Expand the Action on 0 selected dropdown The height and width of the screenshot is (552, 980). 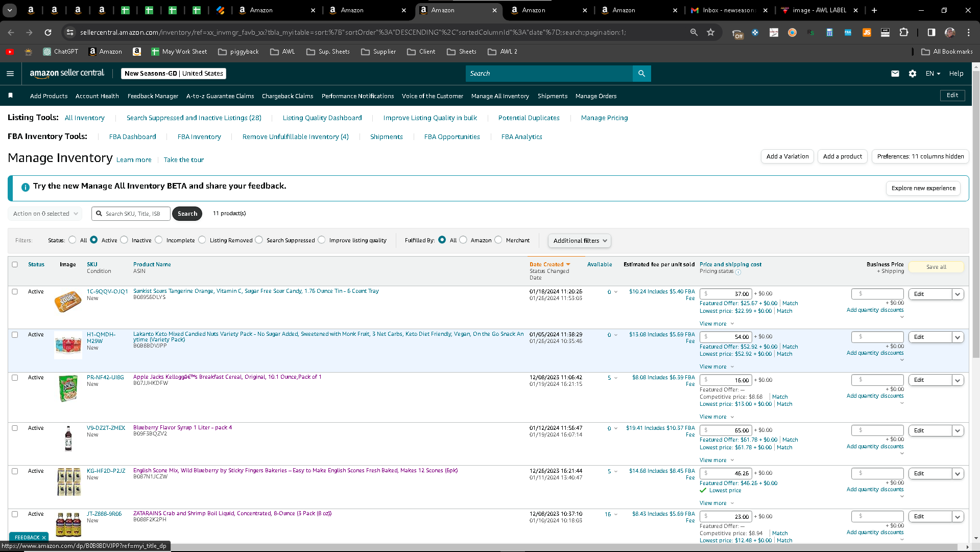coord(45,214)
